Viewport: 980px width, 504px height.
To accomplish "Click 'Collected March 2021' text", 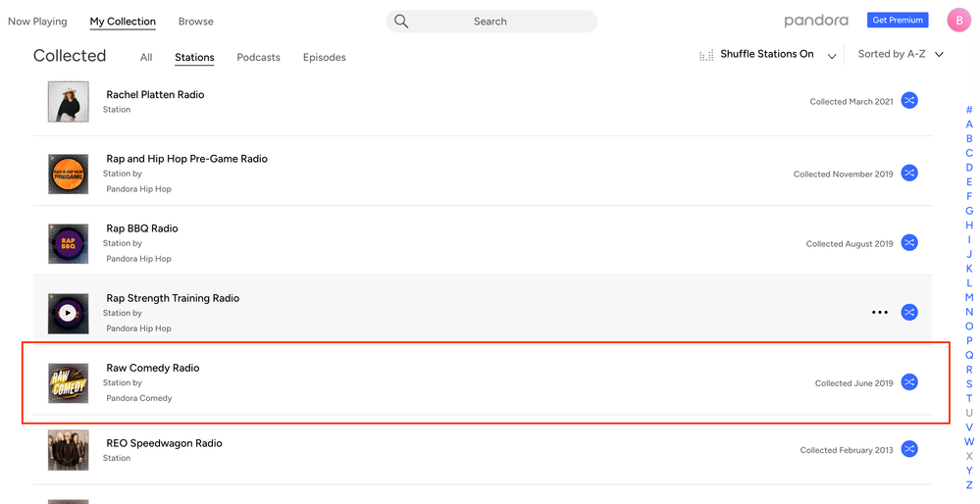I will pyautogui.click(x=851, y=102).
